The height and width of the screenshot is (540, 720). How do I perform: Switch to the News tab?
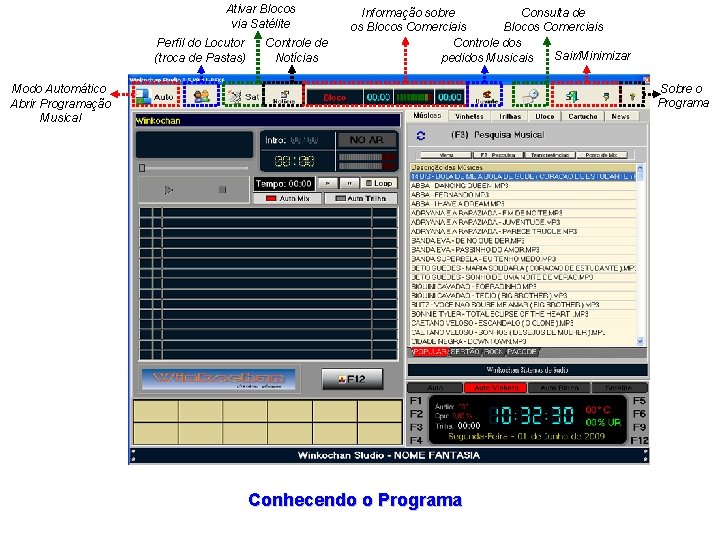point(620,117)
